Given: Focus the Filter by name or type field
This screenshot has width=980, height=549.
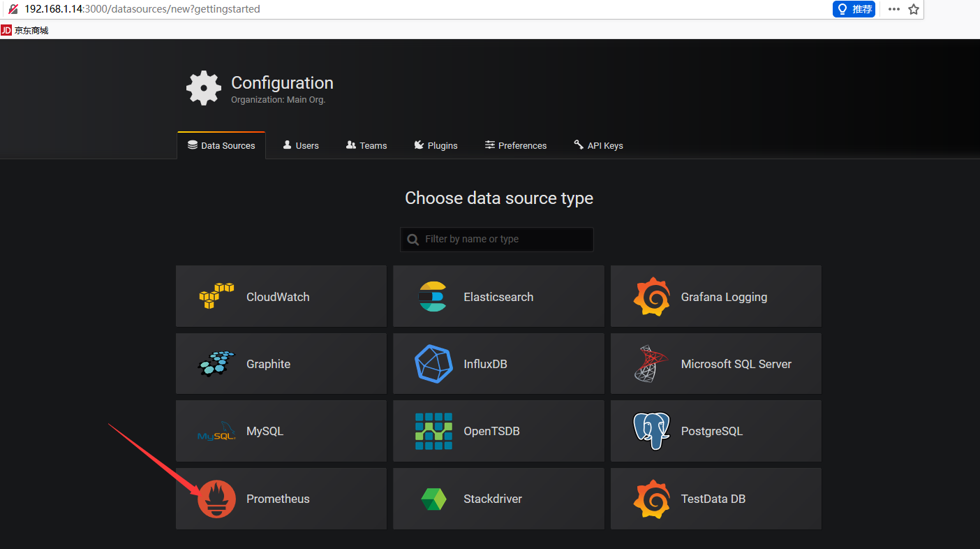Looking at the screenshot, I should (x=497, y=239).
